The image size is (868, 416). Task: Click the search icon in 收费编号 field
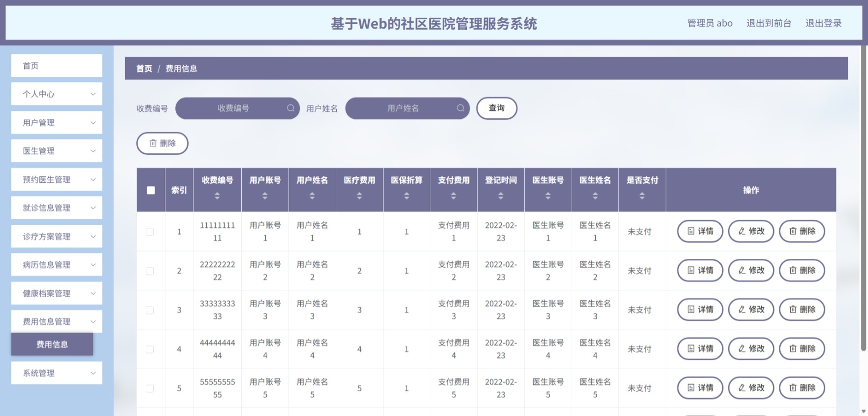pyautogui.click(x=290, y=108)
